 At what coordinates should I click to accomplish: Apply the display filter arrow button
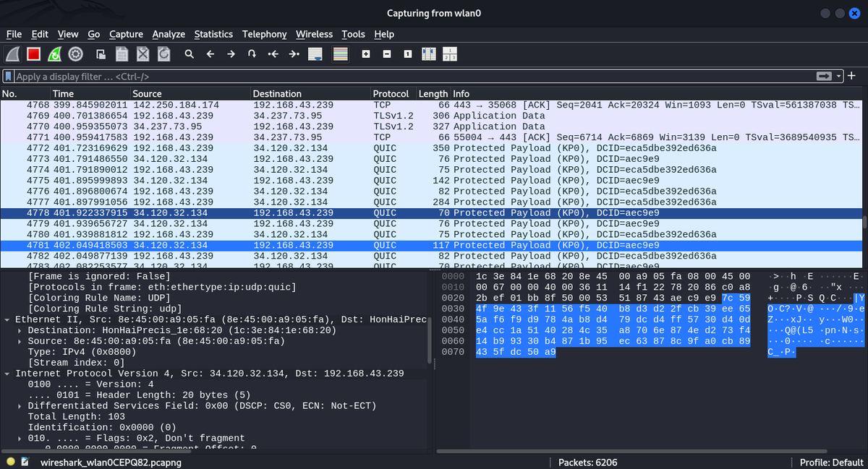[824, 77]
